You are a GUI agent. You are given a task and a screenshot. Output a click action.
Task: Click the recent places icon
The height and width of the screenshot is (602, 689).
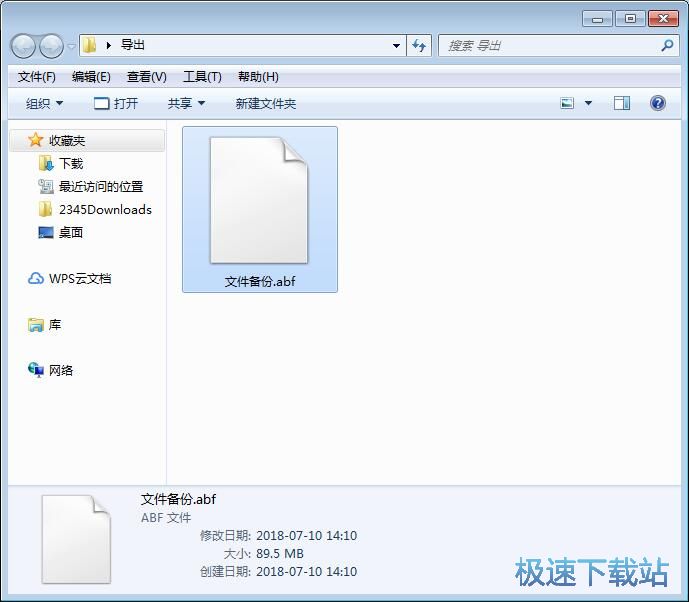[46, 186]
